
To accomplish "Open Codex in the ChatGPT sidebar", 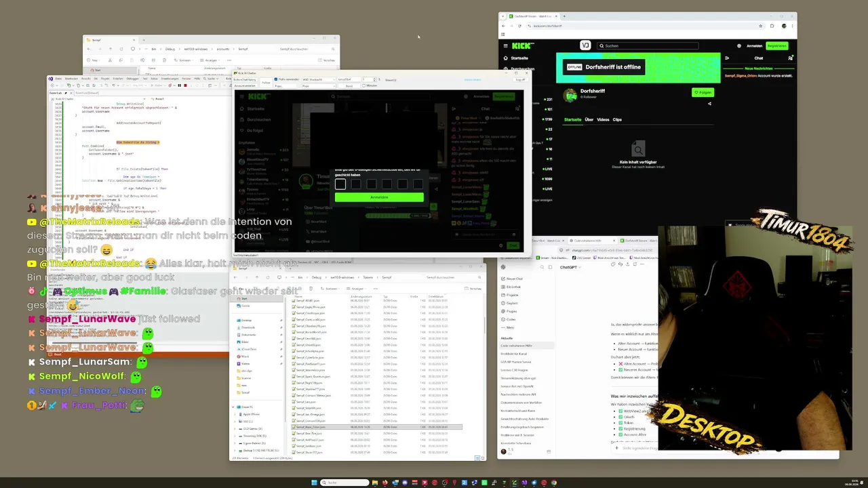I will (x=511, y=319).
